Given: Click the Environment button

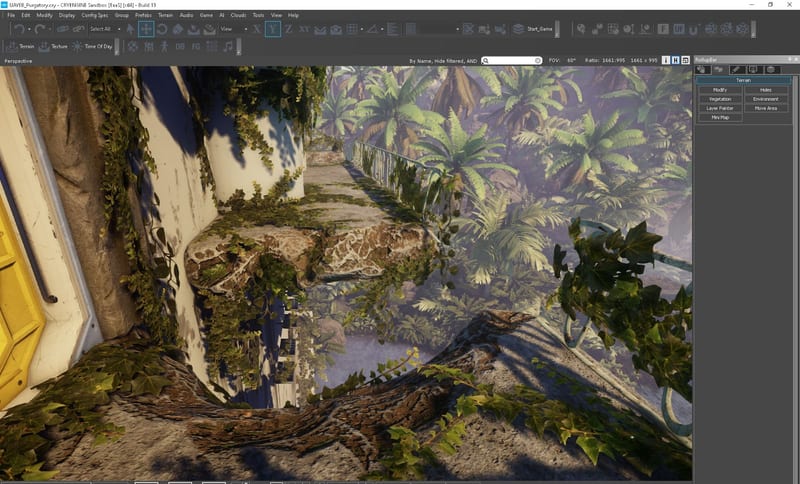Looking at the screenshot, I should [766, 99].
